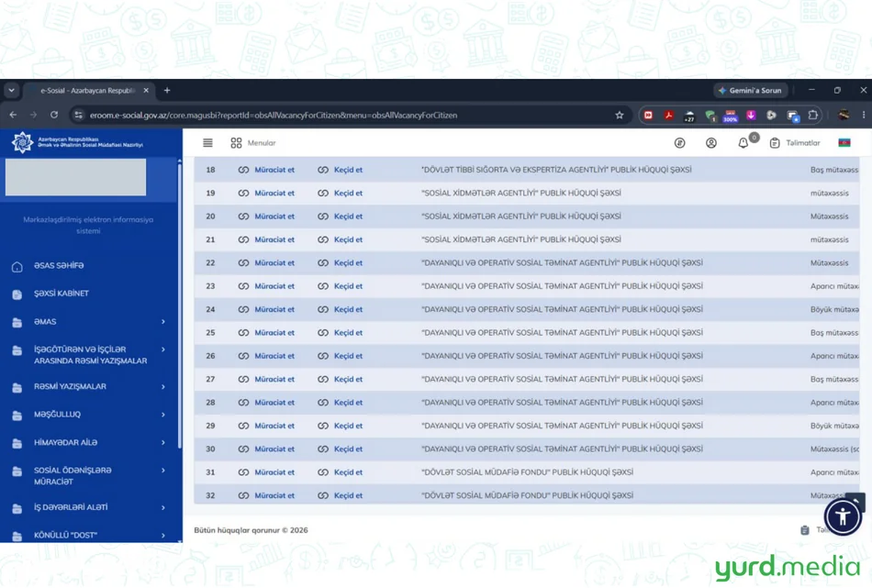872x588 pixels.
Task: Expand the KÖNÜLLÜ "DOST" section
Action: pos(89,536)
